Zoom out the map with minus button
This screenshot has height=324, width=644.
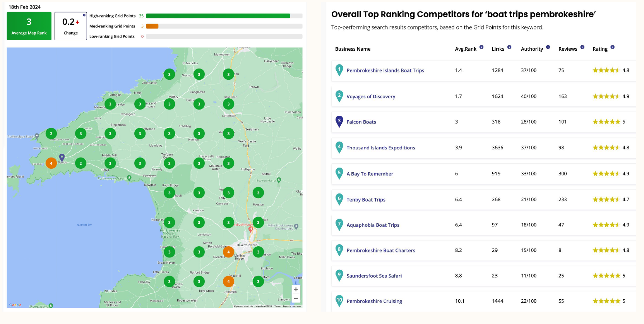pyautogui.click(x=296, y=298)
